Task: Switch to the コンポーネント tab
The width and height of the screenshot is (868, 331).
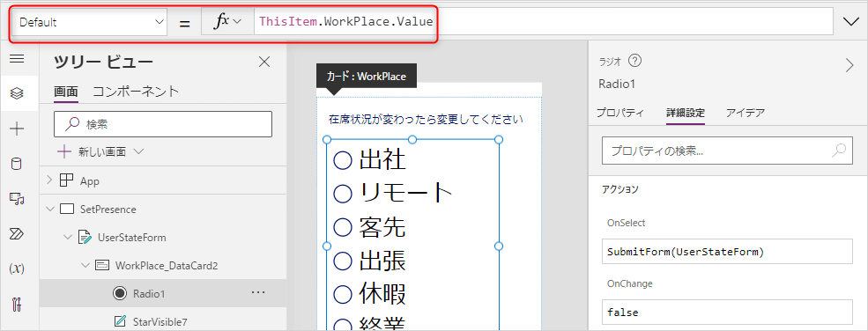Action: point(136,92)
